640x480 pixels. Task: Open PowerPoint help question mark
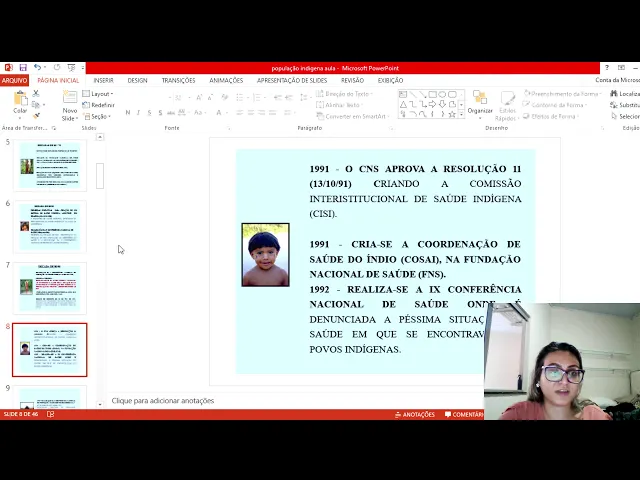click(607, 68)
